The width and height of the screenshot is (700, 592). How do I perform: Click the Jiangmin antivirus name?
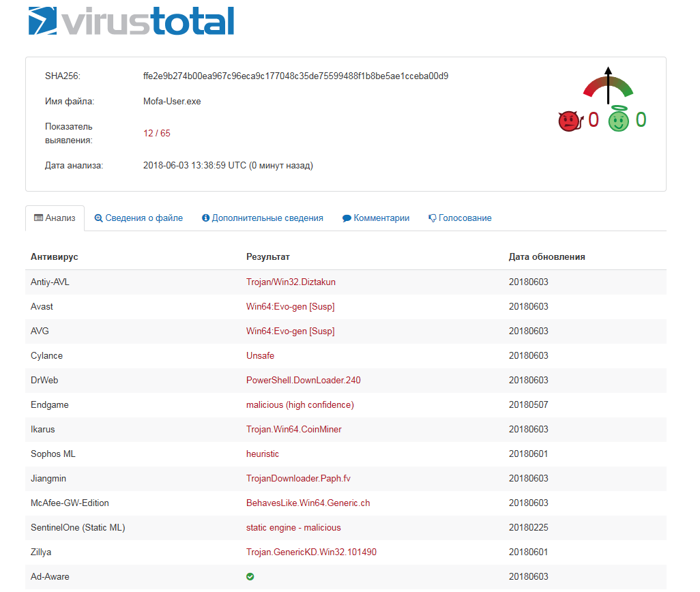point(48,478)
